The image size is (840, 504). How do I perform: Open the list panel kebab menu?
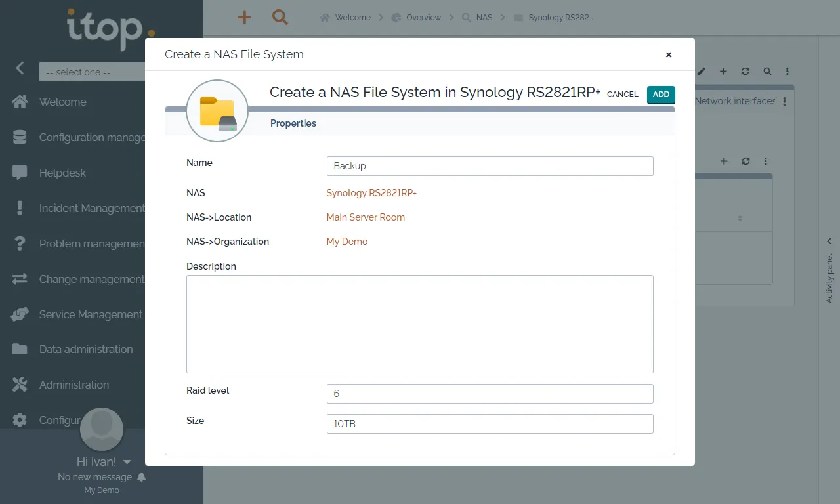[766, 161]
